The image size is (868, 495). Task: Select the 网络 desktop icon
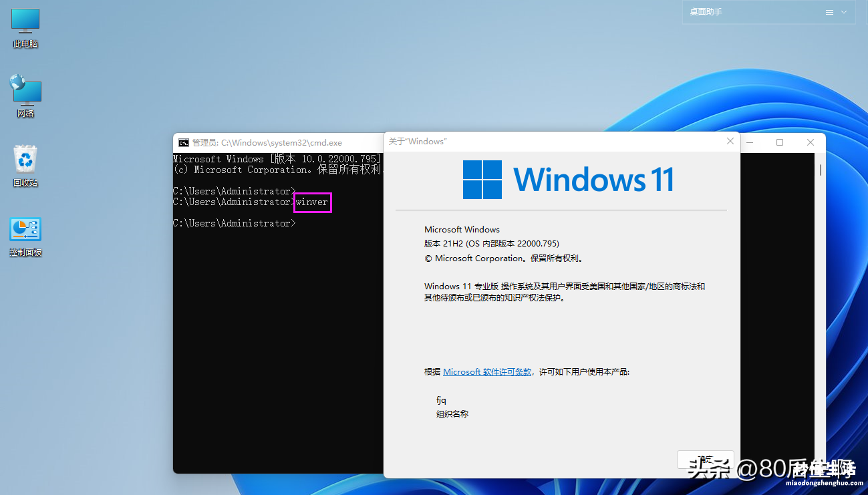(25, 96)
